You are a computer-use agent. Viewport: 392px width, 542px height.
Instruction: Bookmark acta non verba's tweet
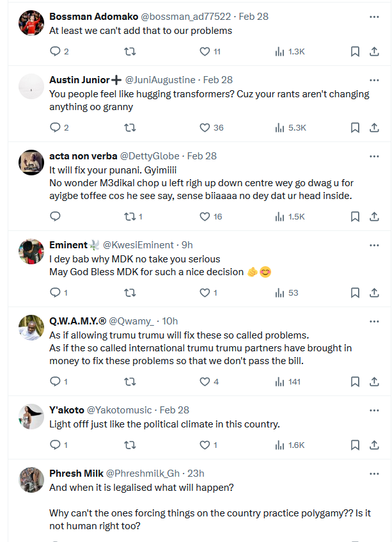click(355, 216)
